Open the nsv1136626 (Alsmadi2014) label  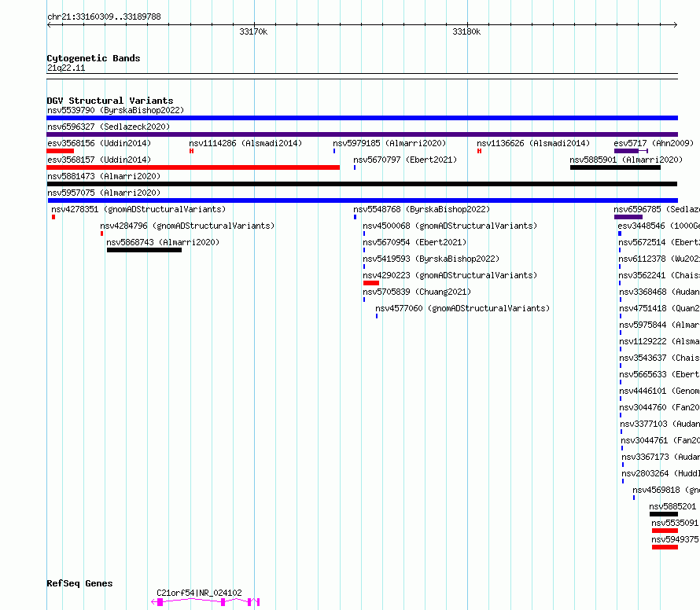[x=533, y=143]
